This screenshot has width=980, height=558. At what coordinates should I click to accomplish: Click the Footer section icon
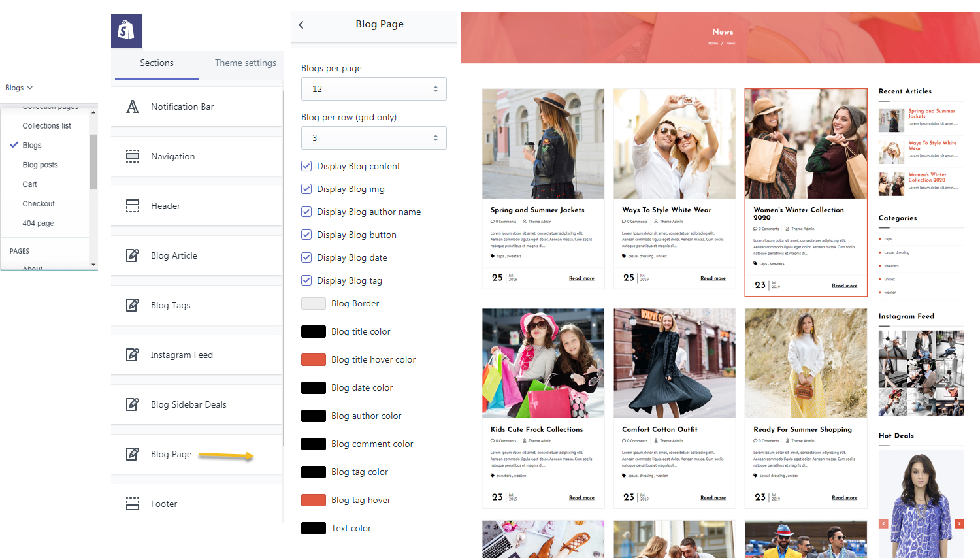(133, 503)
